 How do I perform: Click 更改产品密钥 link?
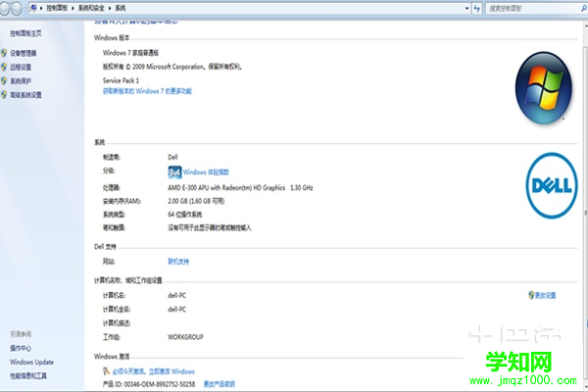pos(219,384)
